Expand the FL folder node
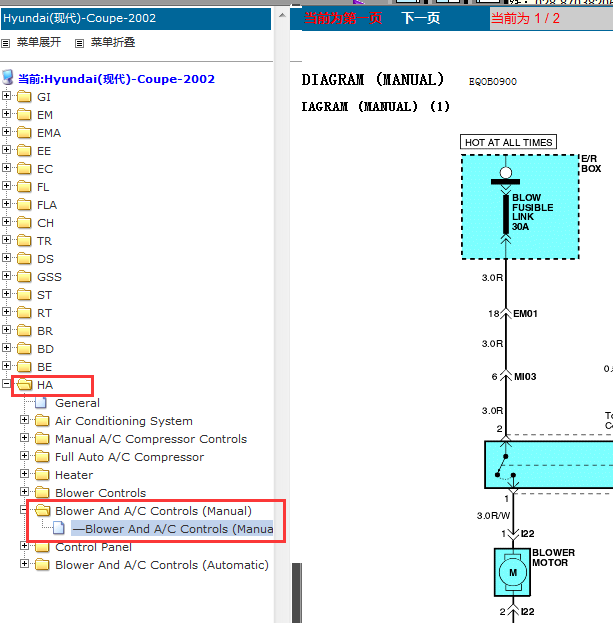This screenshot has width=613, height=623. click(x=6, y=186)
